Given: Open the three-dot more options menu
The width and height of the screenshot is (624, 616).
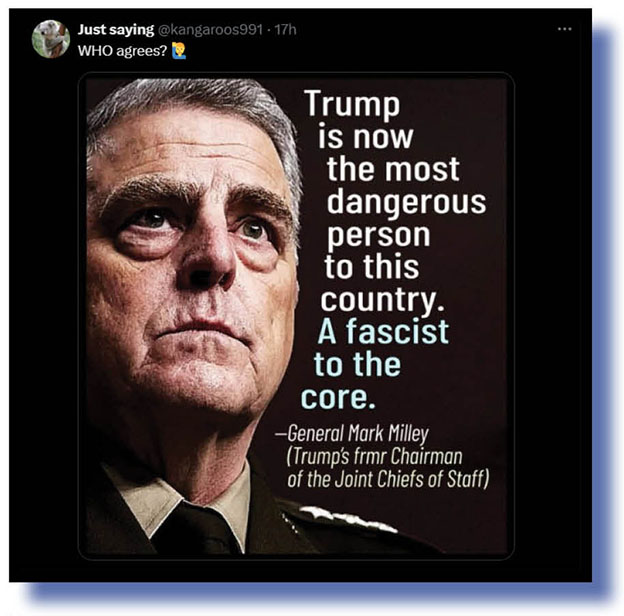Looking at the screenshot, I should (565, 29).
